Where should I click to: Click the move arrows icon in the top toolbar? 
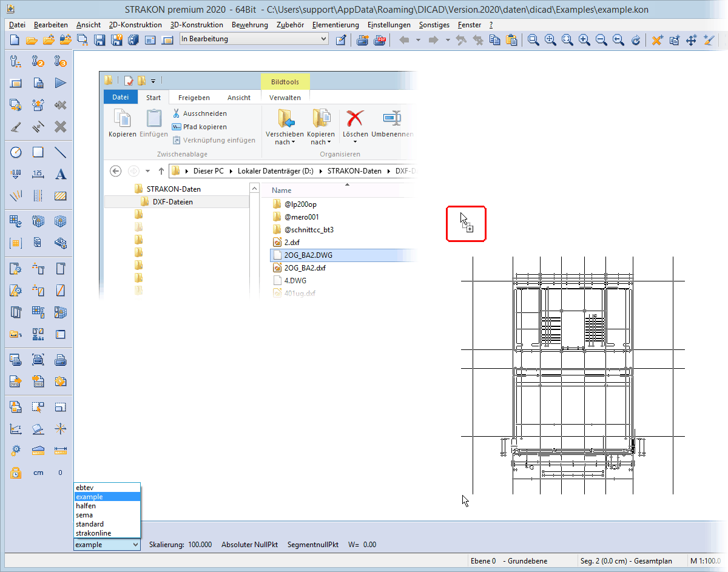click(691, 40)
